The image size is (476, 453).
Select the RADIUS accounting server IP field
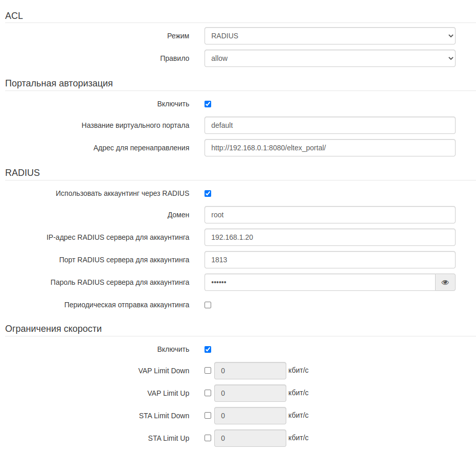[329, 237]
